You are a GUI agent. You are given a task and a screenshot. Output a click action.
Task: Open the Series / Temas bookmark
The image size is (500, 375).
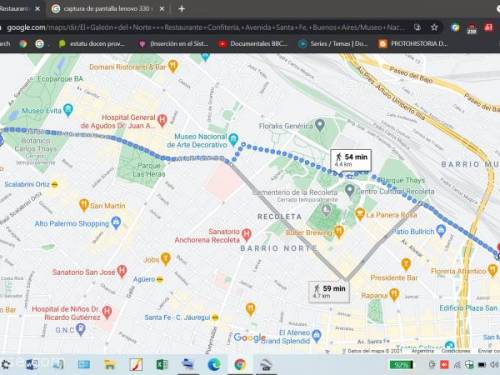click(333, 44)
